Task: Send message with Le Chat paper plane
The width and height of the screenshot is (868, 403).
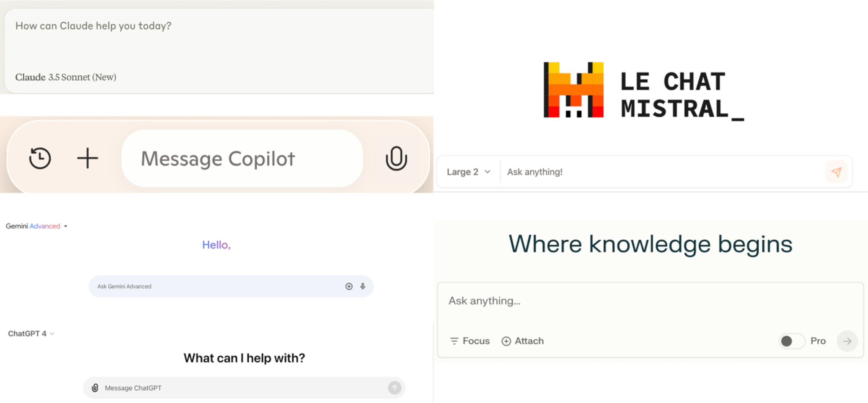Action: click(x=836, y=172)
